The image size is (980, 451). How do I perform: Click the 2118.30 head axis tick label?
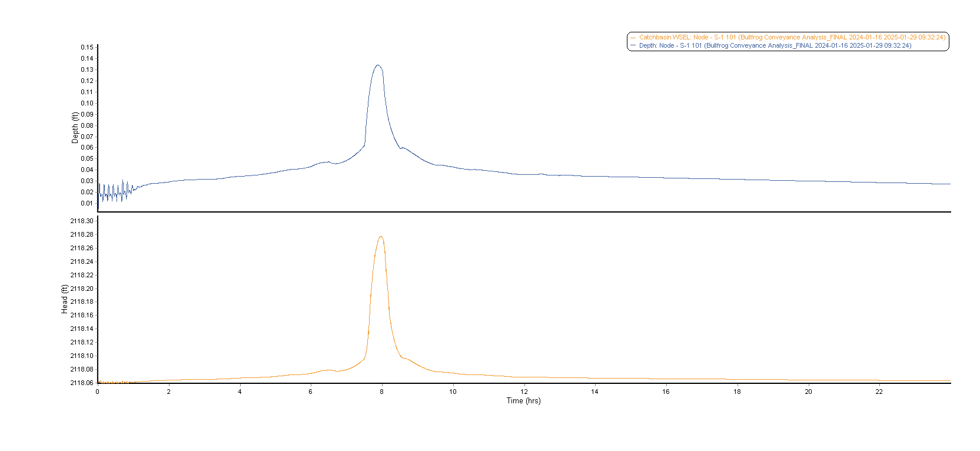coord(82,221)
